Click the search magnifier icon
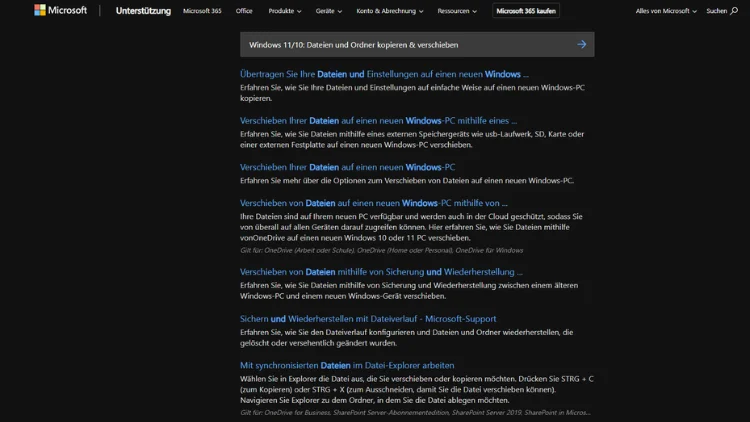The image size is (750, 422). (734, 11)
